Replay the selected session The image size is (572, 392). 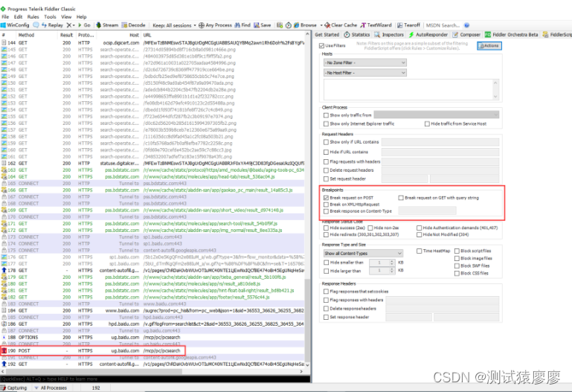point(53,25)
